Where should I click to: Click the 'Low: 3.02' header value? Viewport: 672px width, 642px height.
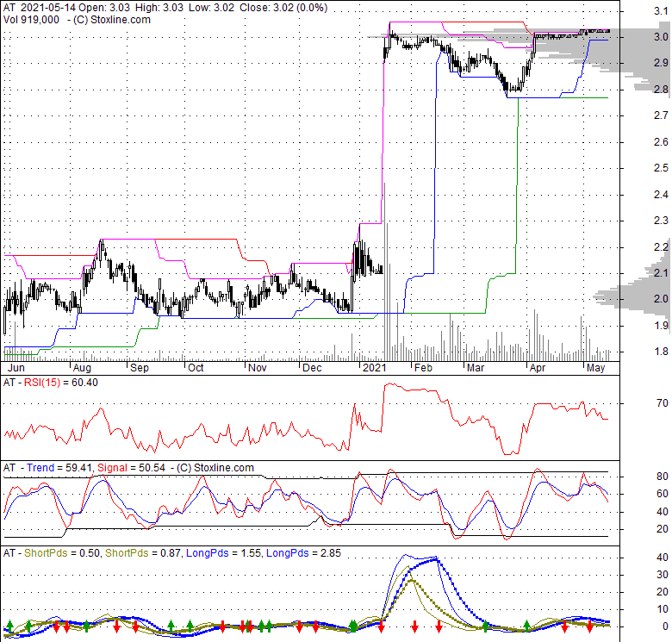(211, 8)
